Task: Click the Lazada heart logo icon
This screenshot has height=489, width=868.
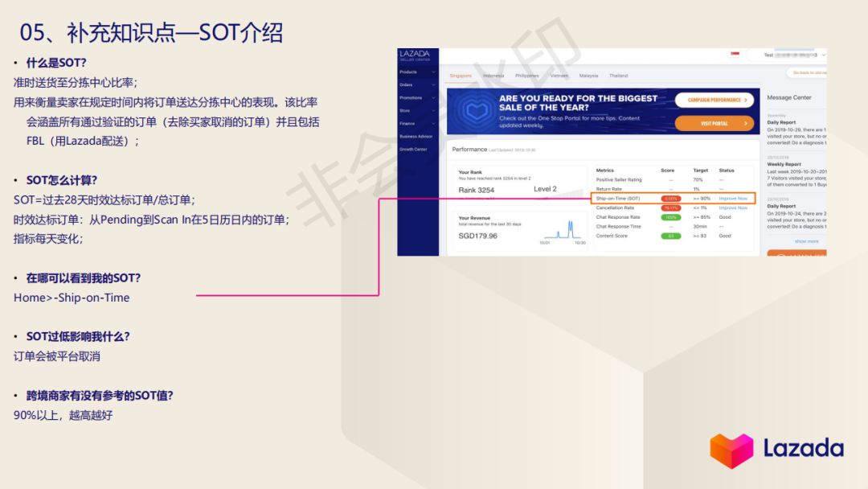Action: pyautogui.click(x=731, y=450)
